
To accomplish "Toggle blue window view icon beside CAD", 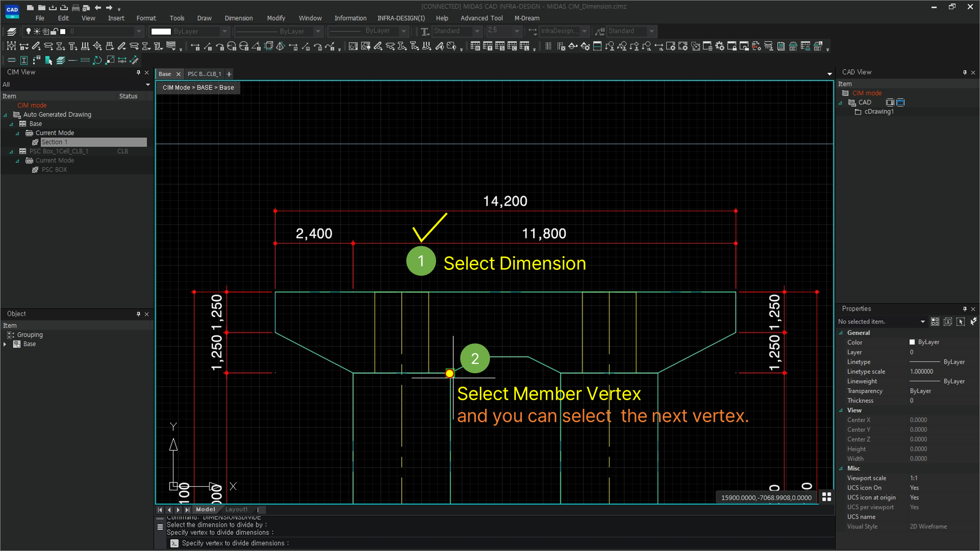I will tap(901, 102).
